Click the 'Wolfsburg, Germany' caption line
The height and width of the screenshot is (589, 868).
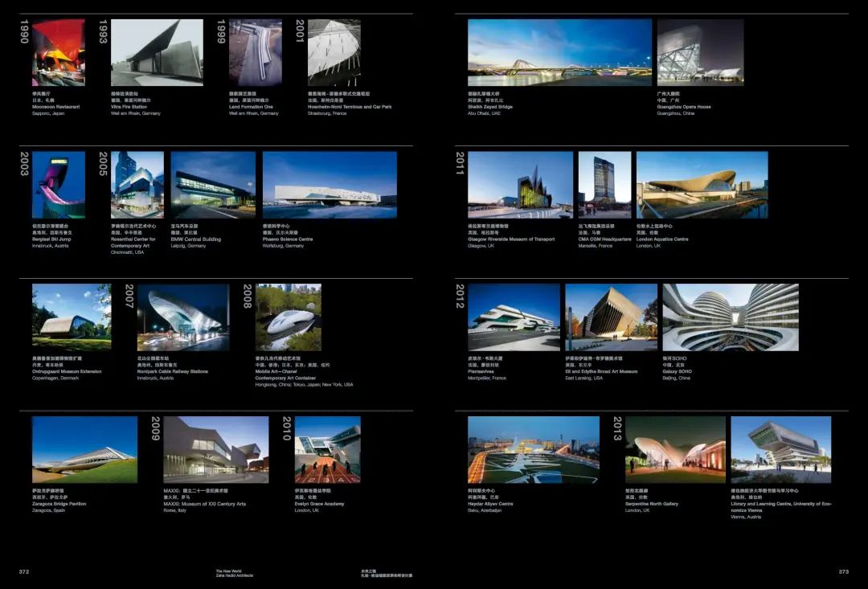283,246
